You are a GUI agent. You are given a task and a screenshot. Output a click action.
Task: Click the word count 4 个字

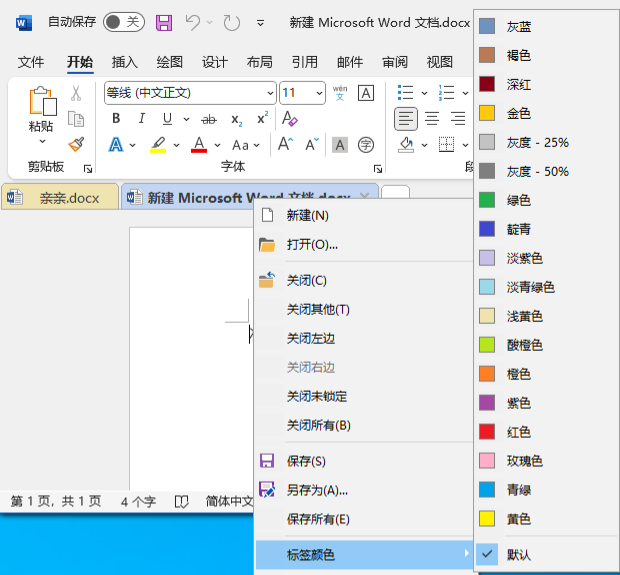pos(138,502)
